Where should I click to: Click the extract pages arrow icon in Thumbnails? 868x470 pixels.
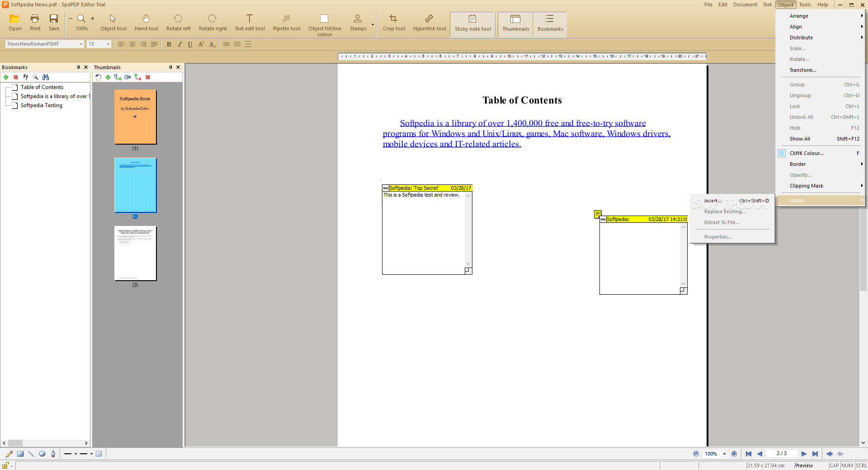tap(128, 77)
